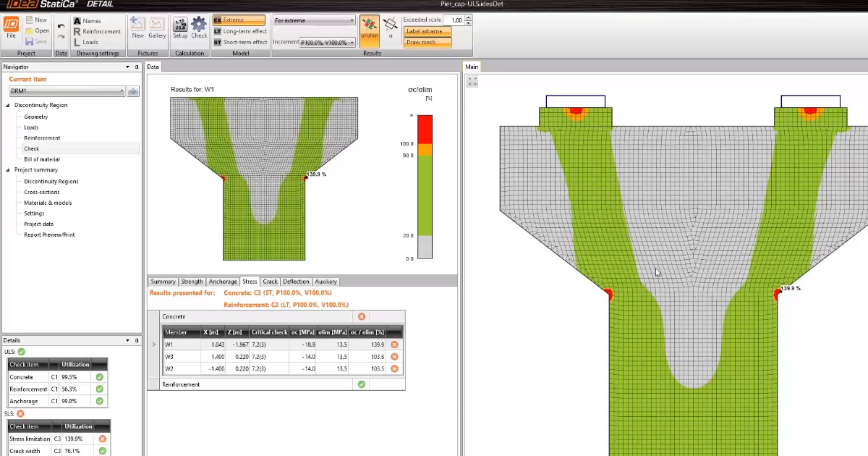This screenshot has height=456, width=868.
Task: Select the σ stress result icon
Action: 391,28
